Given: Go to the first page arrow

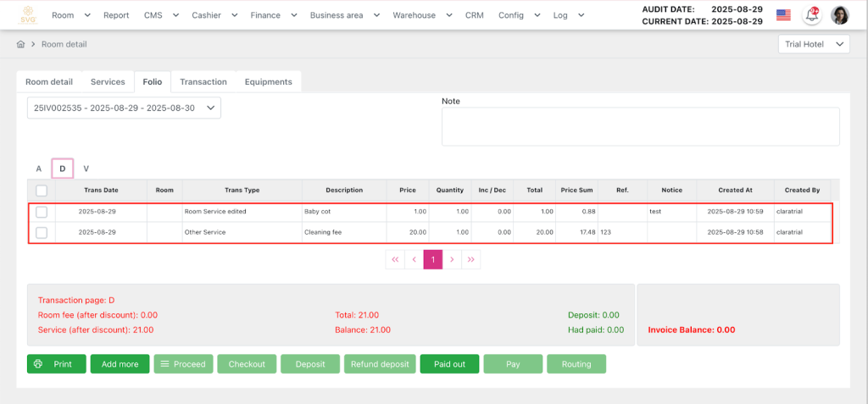Looking at the screenshot, I should (x=395, y=260).
